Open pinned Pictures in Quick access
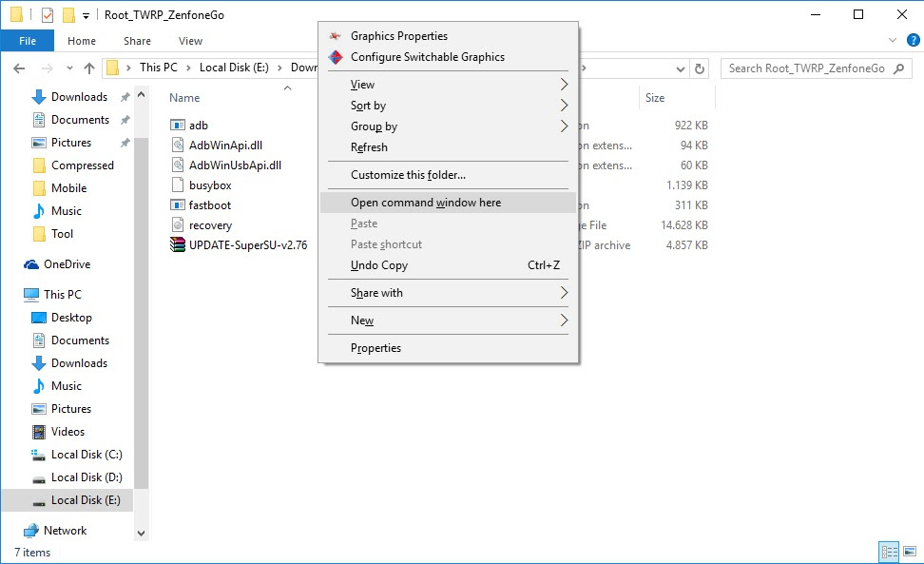Image resolution: width=924 pixels, height=564 pixels. [70, 143]
